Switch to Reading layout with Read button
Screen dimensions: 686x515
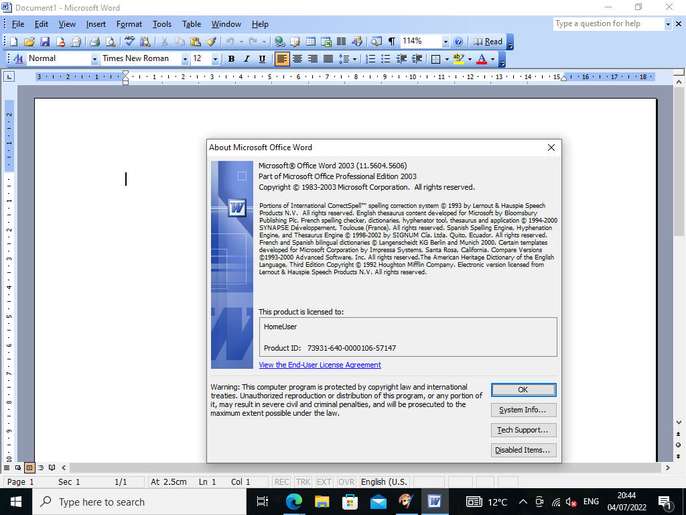488,42
